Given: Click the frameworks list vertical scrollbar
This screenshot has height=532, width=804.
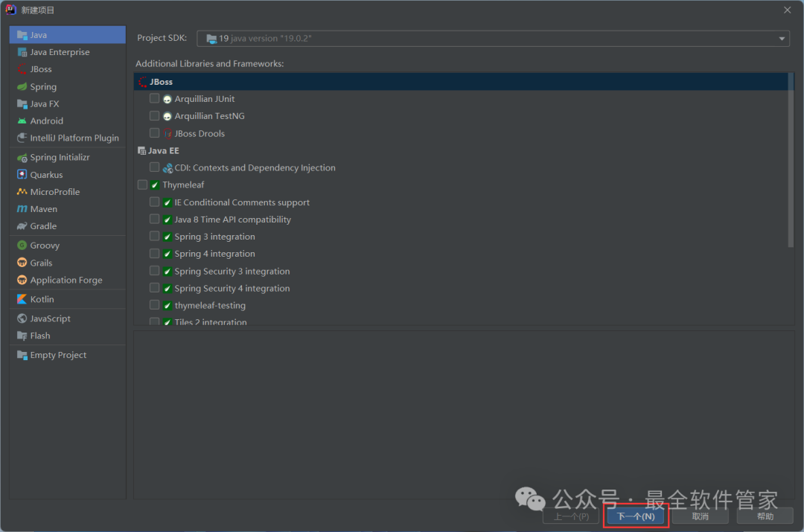Looking at the screenshot, I should tap(791, 160).
